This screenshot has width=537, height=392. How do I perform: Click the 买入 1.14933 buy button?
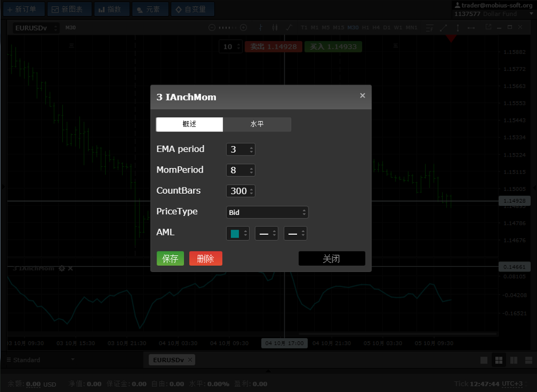333,47
